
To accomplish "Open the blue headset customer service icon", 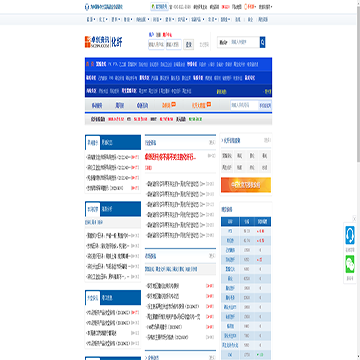I will pos(350,235).
